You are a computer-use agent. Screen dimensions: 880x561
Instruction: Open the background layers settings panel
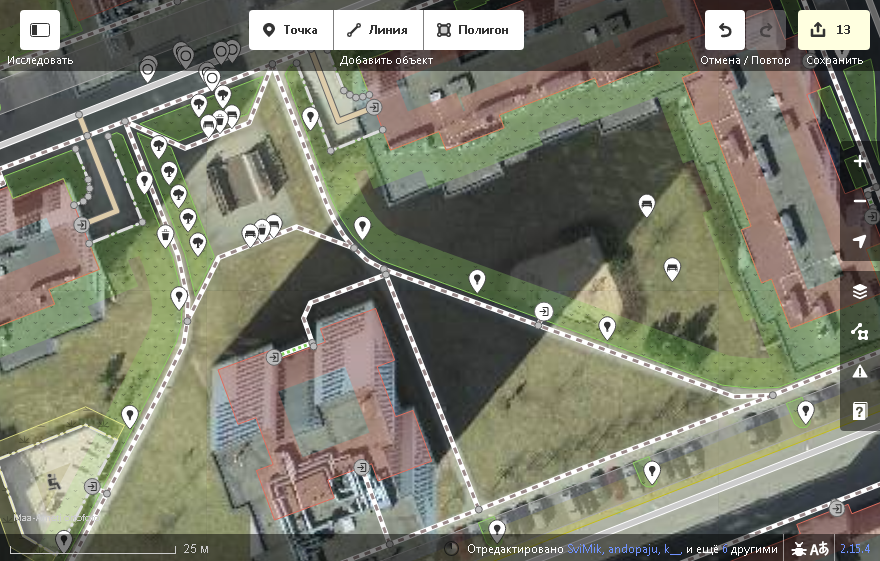860,291
